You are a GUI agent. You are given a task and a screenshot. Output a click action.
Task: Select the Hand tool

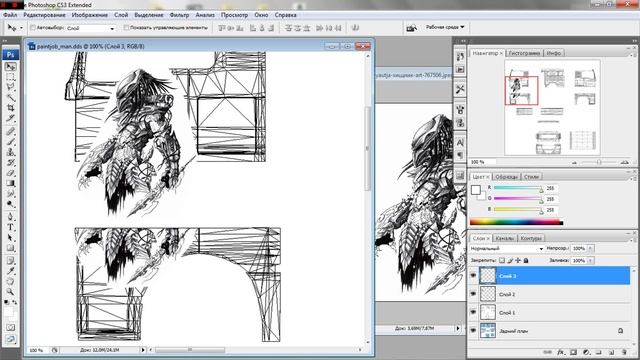(x=11, y=281)
